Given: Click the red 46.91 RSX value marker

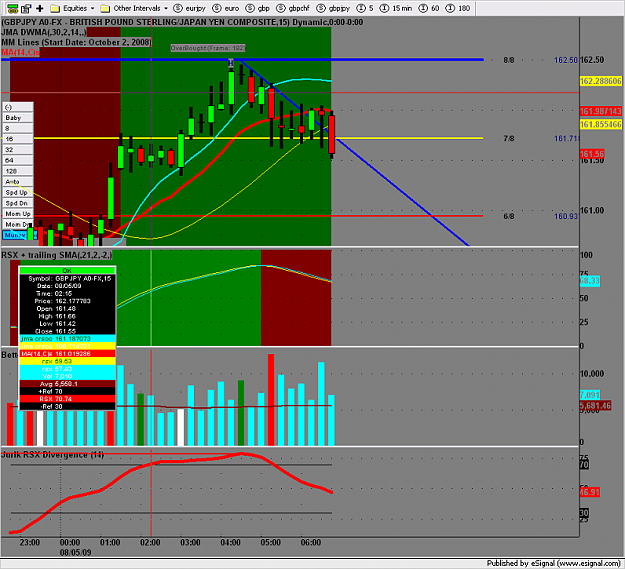Looking at the screenshot, I should 590,492.
